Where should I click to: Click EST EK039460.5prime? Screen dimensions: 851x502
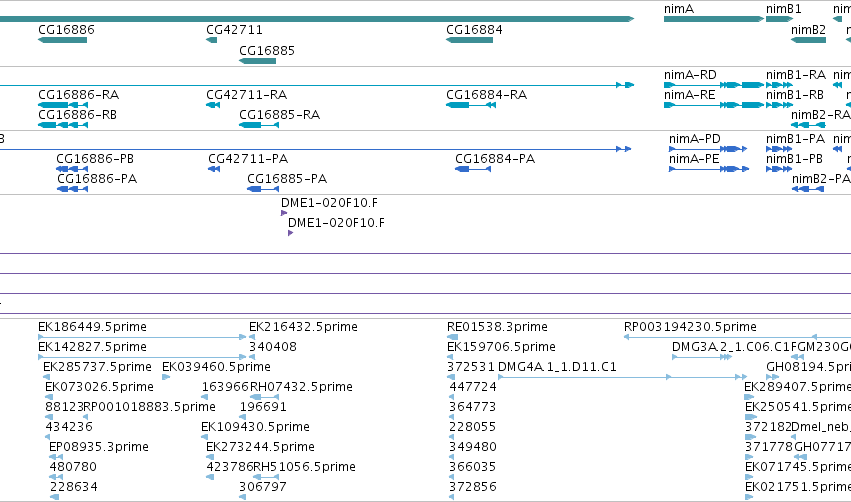point(217,367)
